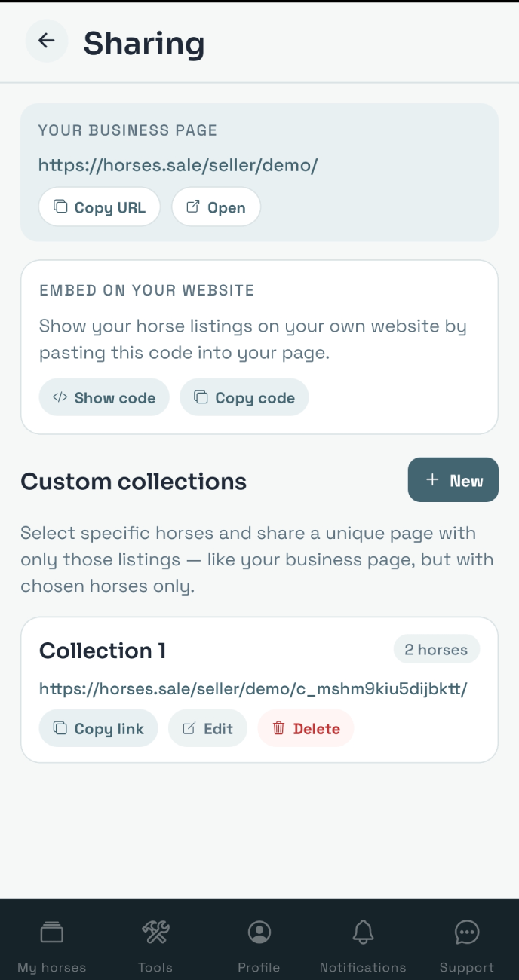Open the business page in browser
The width and height of the screenshot is (519, 980).
tap(217, 207)
